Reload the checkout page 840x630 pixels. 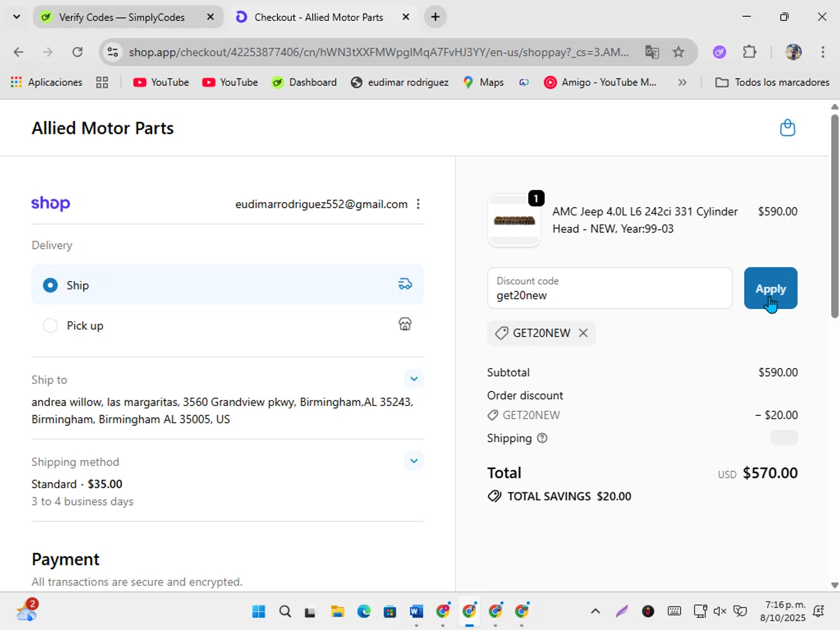tap(78, 52)
